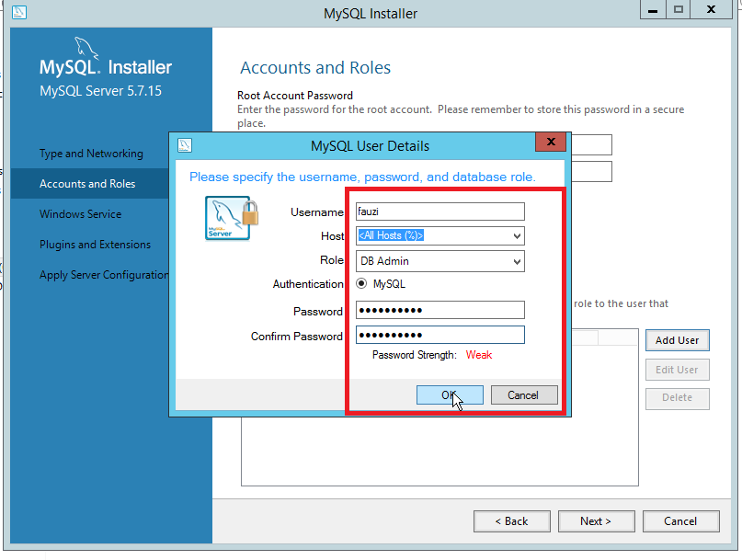This screenshot has width=742, height=560.
Task: Proceed with the Next button
Action: pos(596,521)
